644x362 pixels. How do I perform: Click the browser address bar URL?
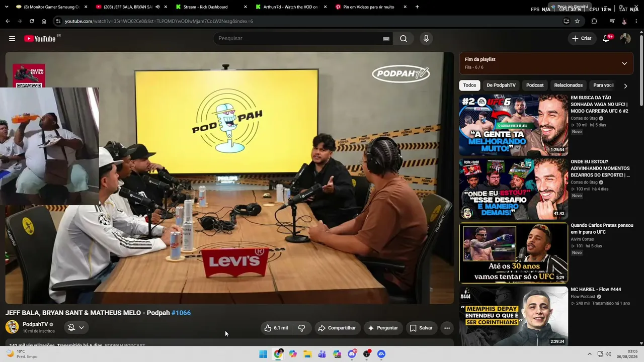[159, 21]
